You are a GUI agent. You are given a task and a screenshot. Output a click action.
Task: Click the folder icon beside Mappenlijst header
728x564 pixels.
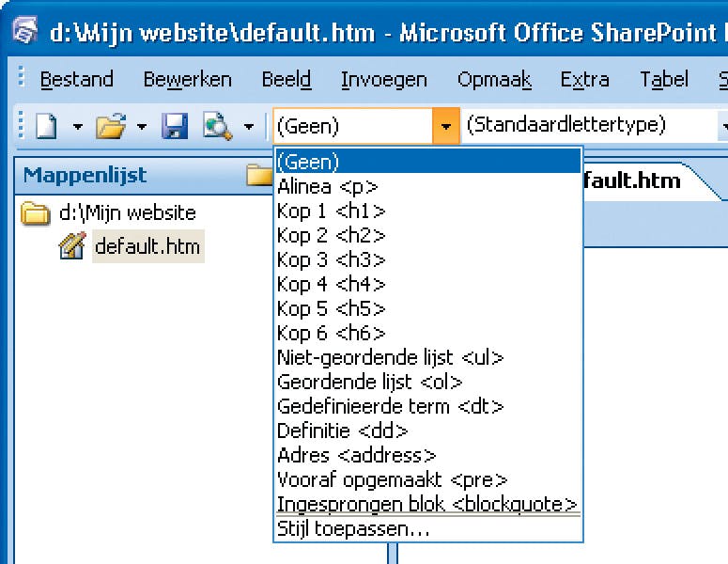tap(258, 175)
